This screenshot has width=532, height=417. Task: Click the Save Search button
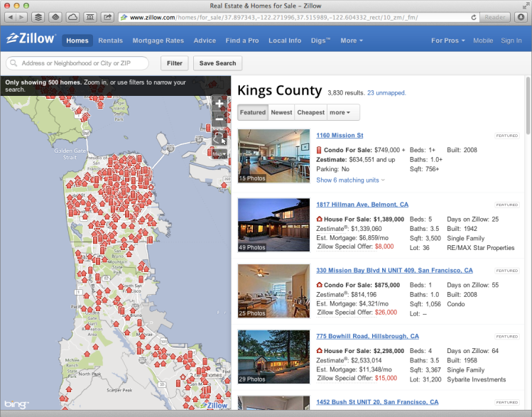tap(217, 63)
